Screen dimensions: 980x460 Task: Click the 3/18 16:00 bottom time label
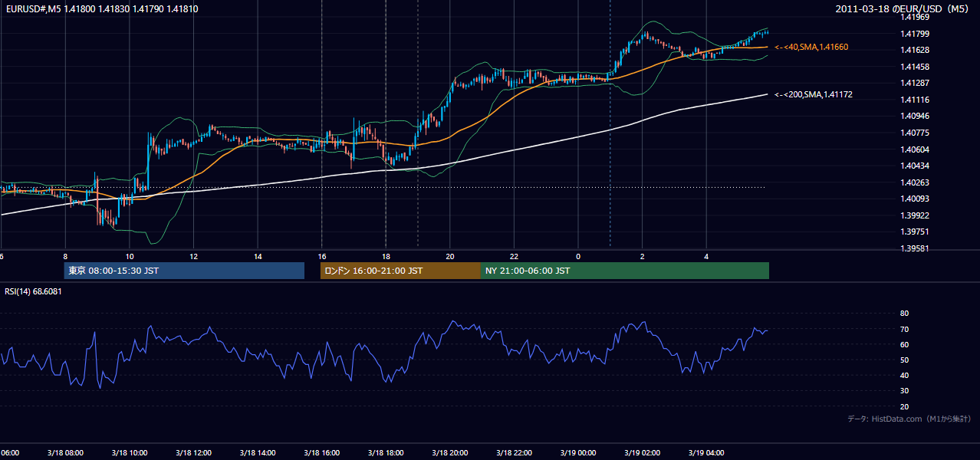321,452
